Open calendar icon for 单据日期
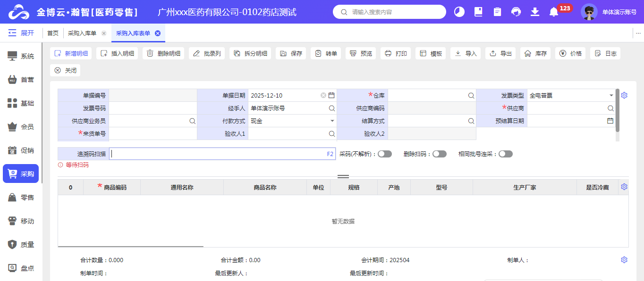Screen dimensions: 644x281 (x=331, y=95)
